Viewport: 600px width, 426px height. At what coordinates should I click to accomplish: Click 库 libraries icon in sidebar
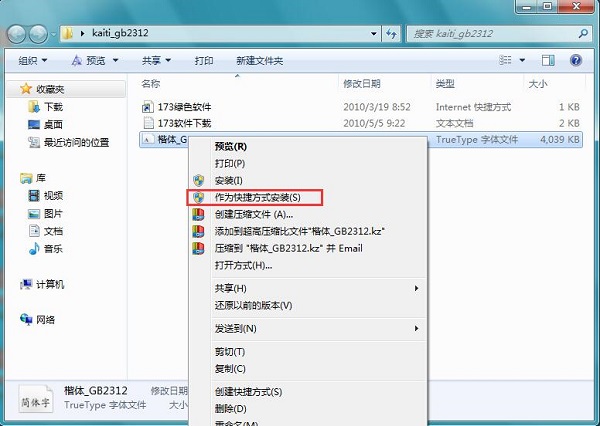tap(26, 178)
